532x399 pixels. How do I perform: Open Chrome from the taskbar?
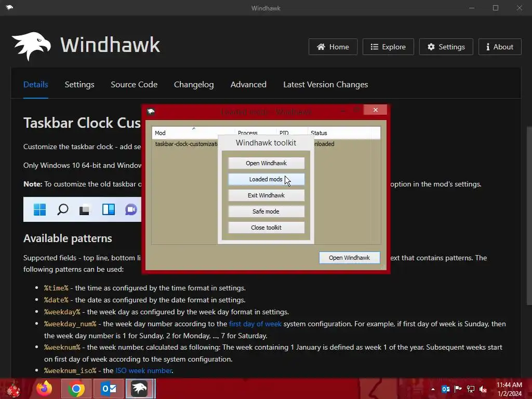[76, 389]
